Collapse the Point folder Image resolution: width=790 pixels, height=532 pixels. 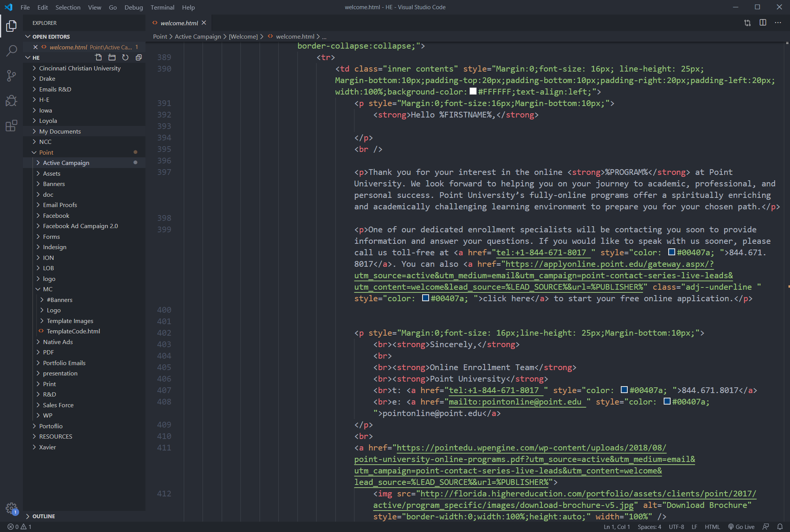click(x=46, y=152)
